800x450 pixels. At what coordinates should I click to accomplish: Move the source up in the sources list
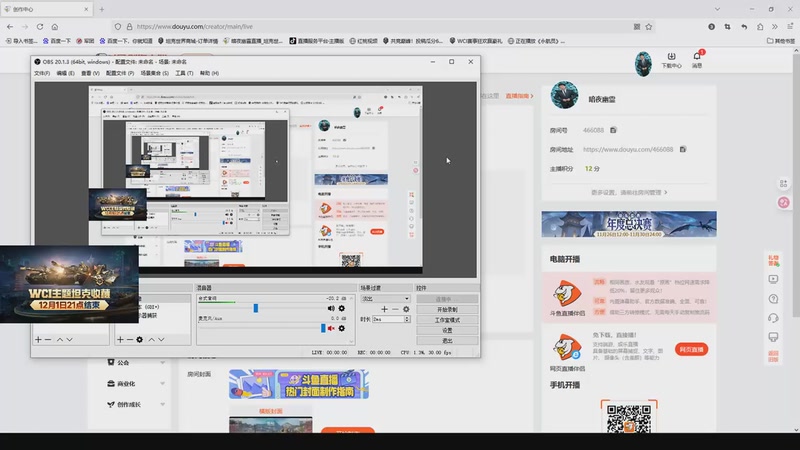(152, 339)
